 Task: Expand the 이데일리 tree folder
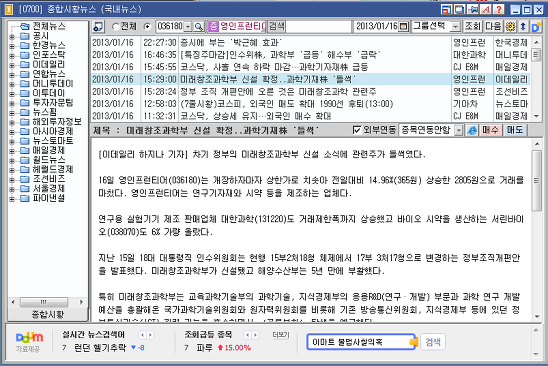pyautogui.click(x=12, y=65)
